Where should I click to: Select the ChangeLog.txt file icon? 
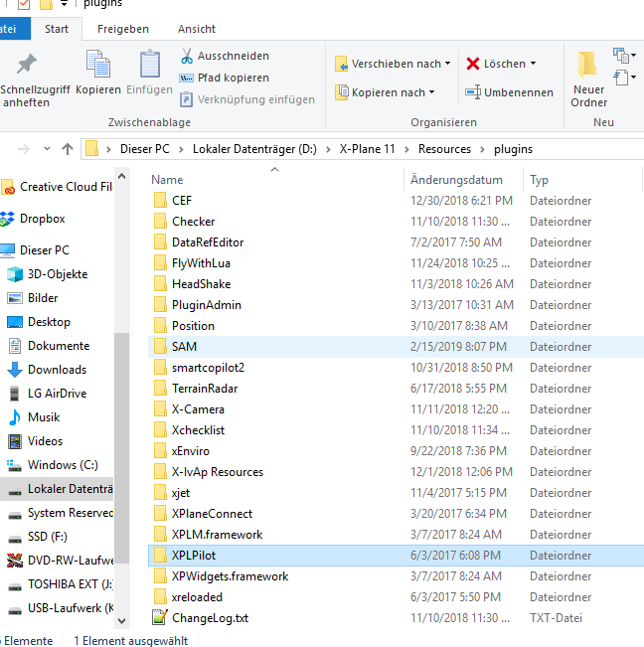160,618
